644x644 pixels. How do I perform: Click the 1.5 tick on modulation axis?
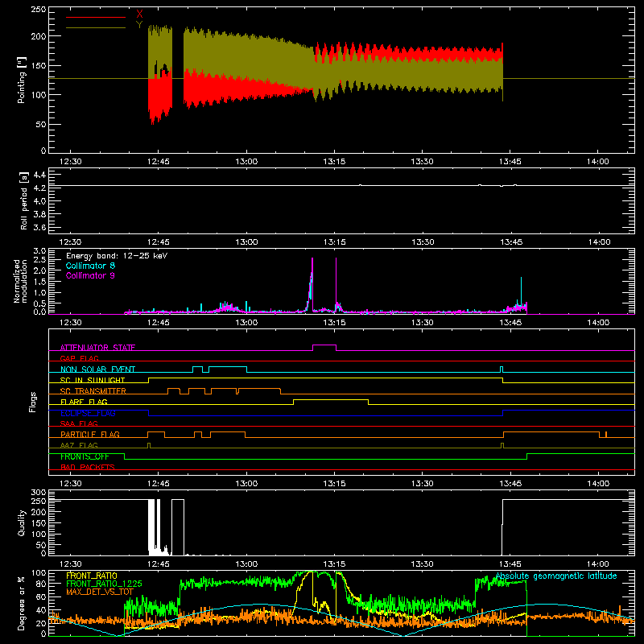point(39,281)
